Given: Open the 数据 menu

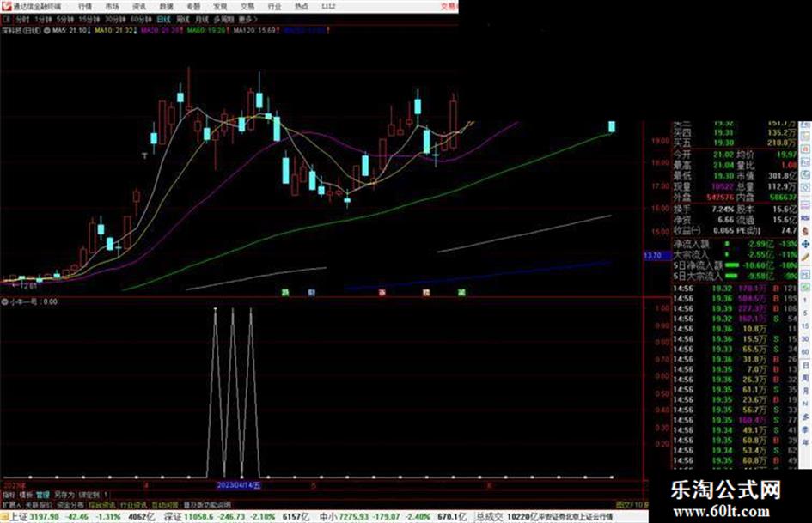Looking at the screenshot, I should (166, 6).
